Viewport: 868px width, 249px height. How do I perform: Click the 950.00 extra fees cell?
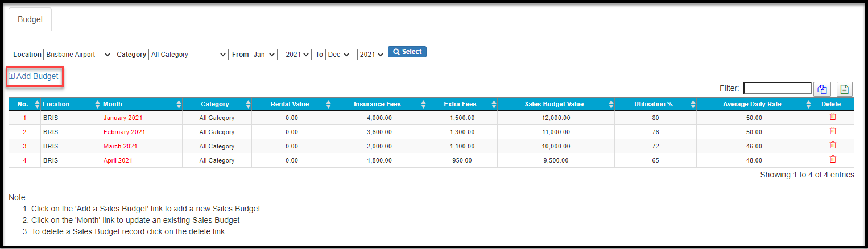point(462,160)
